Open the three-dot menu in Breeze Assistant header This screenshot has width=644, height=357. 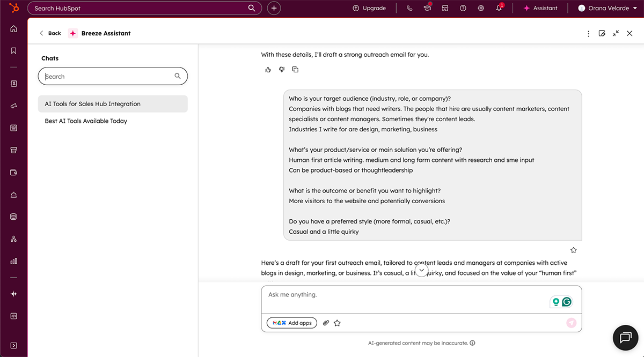click(588, 33)
